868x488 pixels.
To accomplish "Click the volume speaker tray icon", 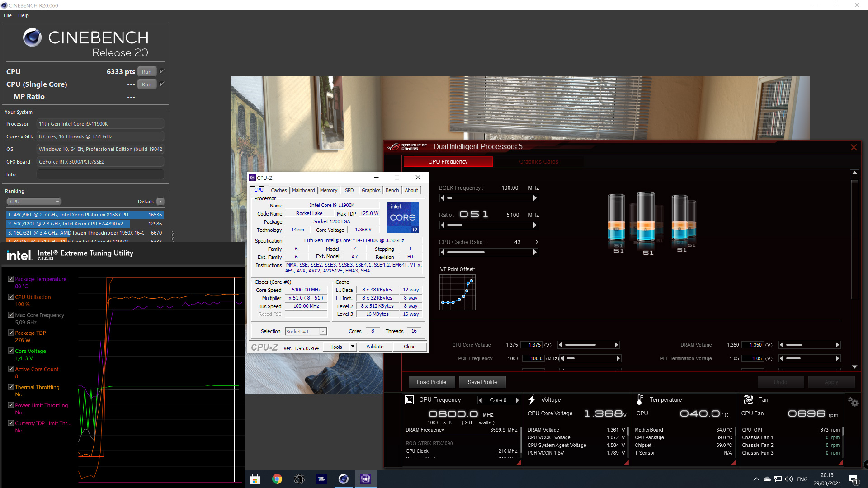I will (x=789, y=479).
